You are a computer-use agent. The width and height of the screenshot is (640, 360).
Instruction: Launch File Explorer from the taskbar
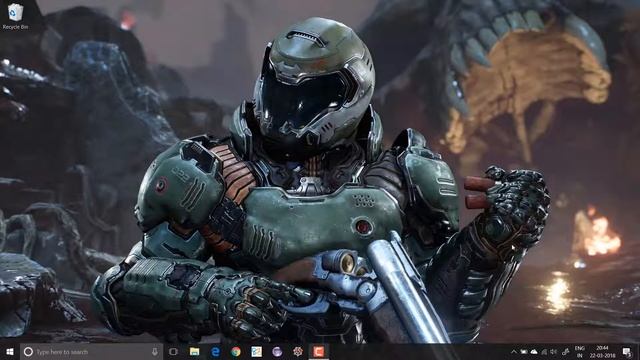pos(195,351)
